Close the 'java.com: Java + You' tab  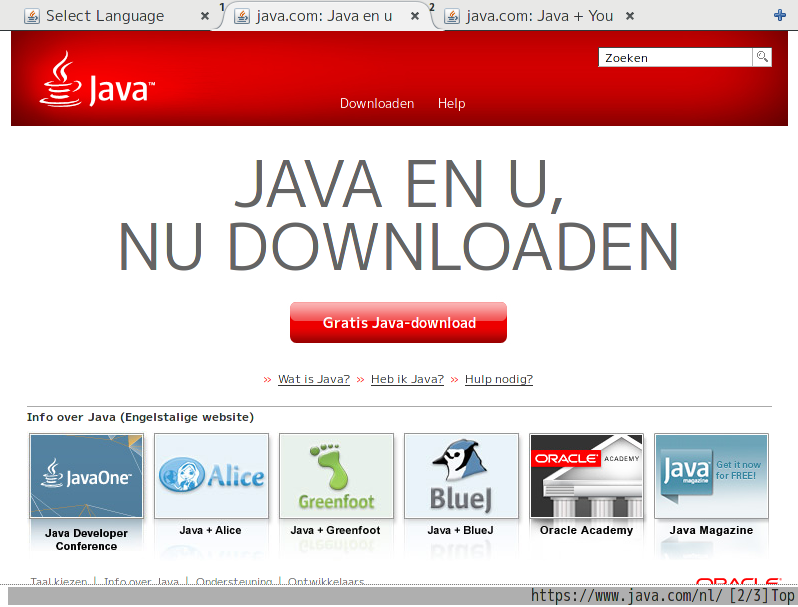click(x=630, y=16)
